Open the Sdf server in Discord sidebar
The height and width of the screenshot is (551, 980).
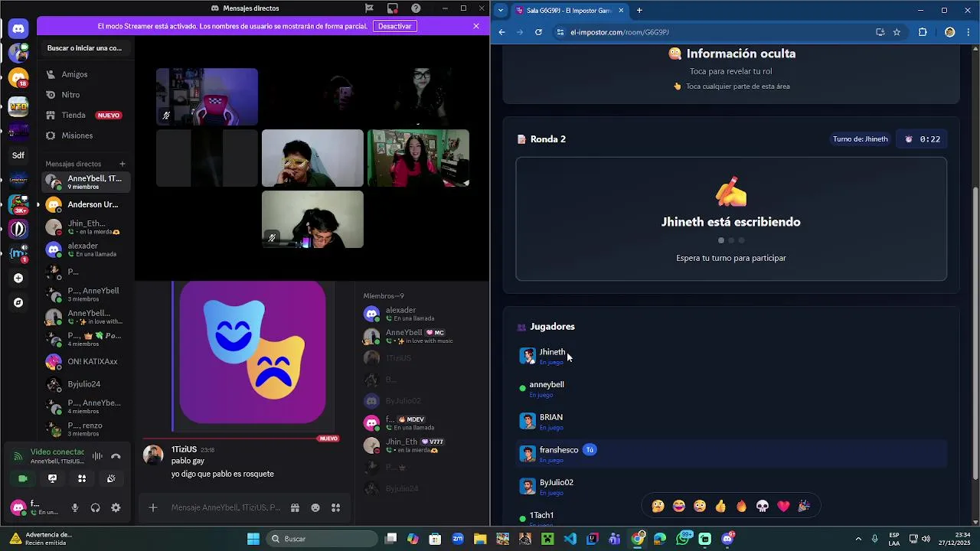tap(18, 155)
